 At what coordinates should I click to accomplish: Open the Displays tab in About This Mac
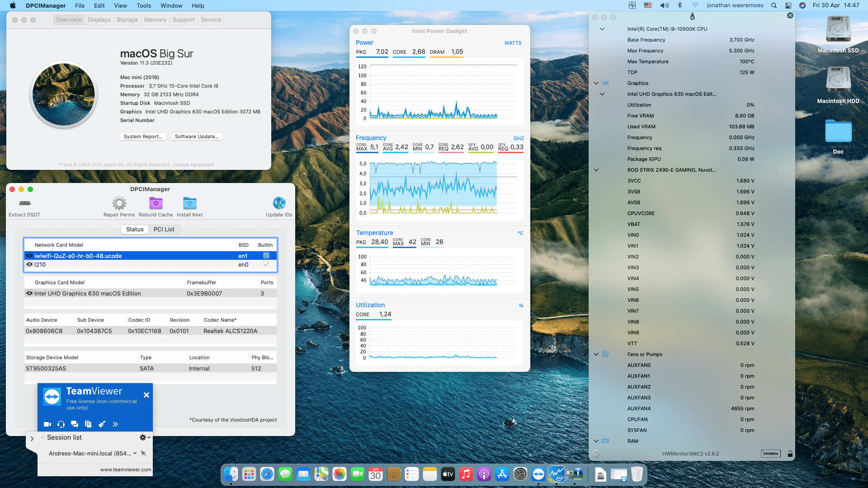(99, 20)
